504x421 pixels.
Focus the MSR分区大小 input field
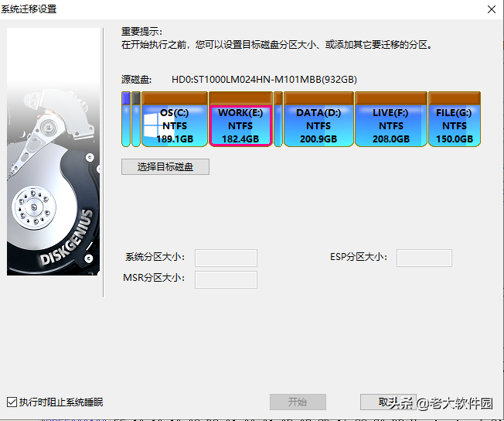(x=226, y=279)
